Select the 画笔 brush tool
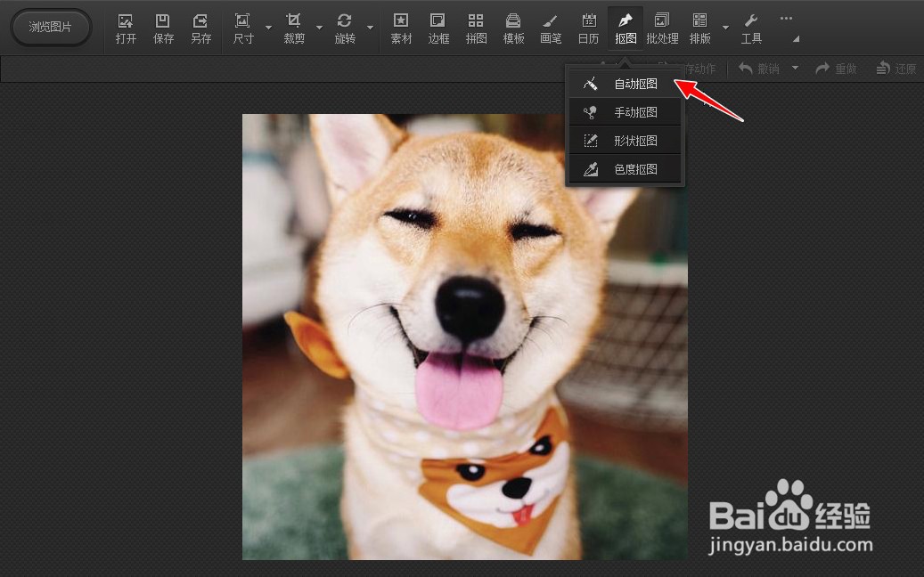This screenshot has height=577, width=924. pyautogui.click(x=551, y=28)
